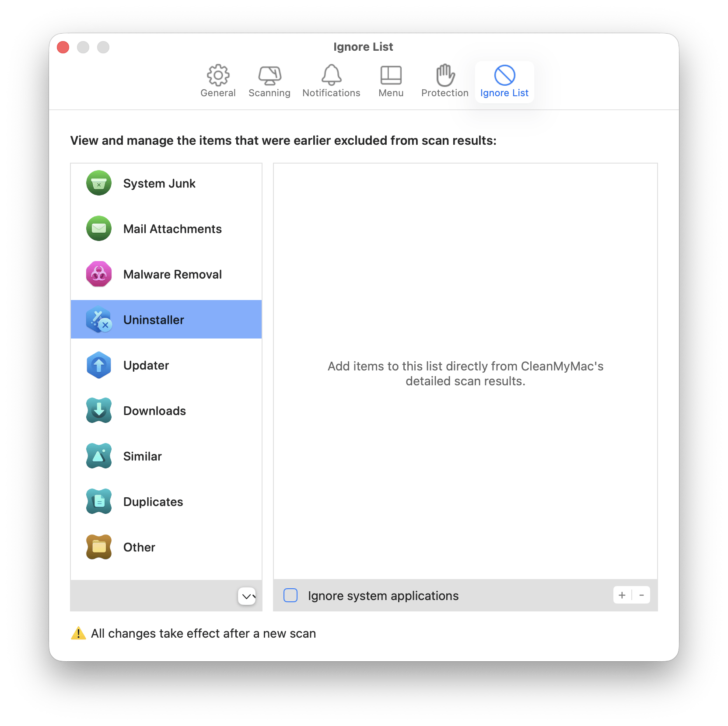728x726 pixels.
Task: Click the plus button to add items
Action: (622, 595)
